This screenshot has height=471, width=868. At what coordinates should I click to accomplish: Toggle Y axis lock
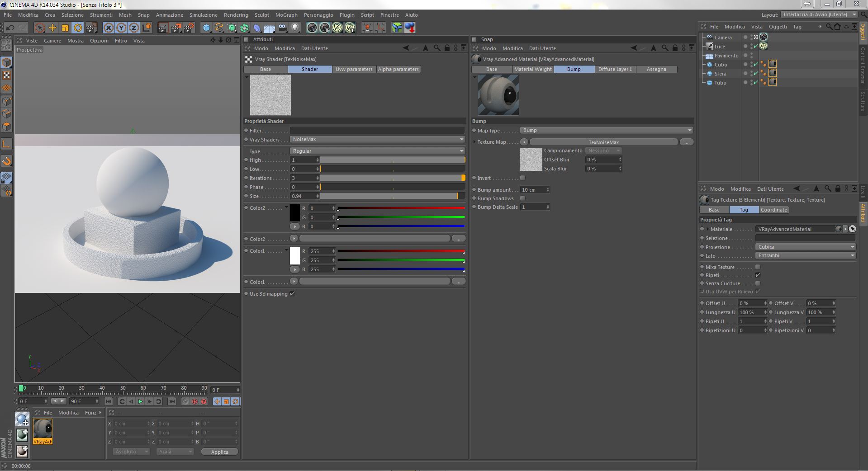click(121, 28)
